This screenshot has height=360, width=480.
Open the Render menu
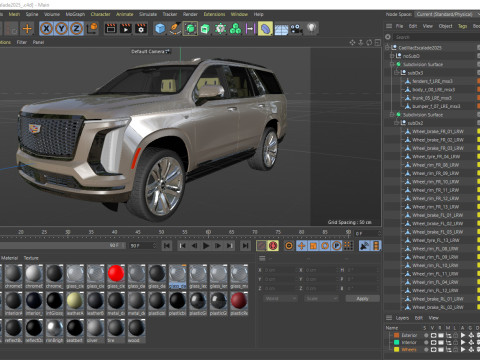pos(190,14)
